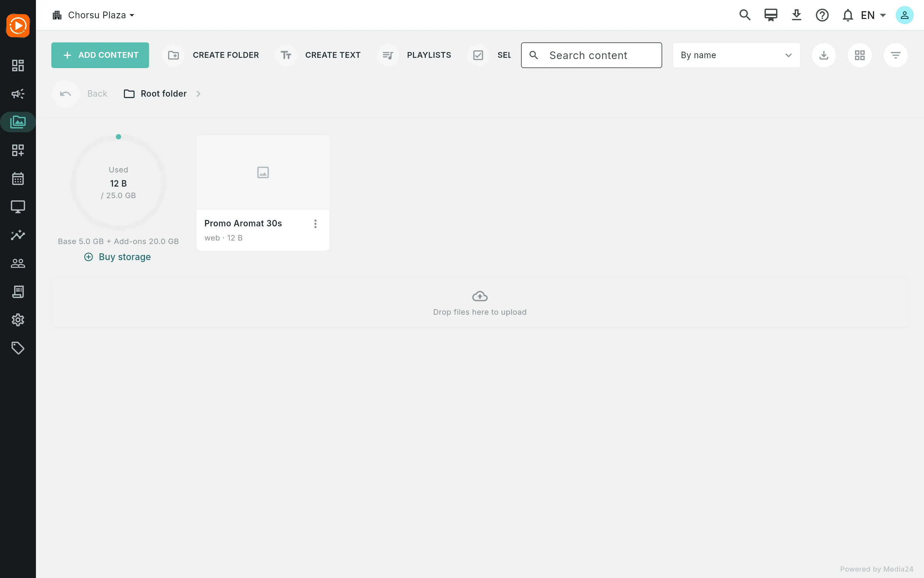Open the Analytics chart sidebar icon
This screenshot has height=578, width=924.
tap(18, 235)
